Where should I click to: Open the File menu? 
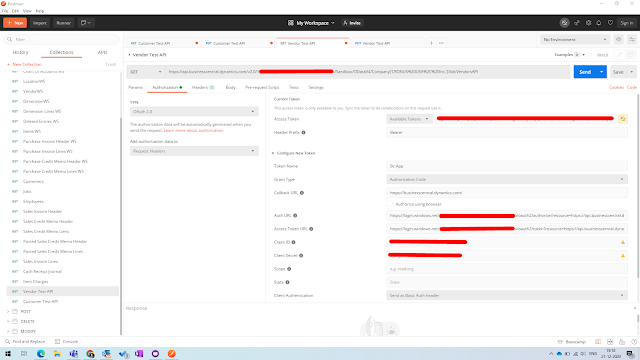click(5, 11)
